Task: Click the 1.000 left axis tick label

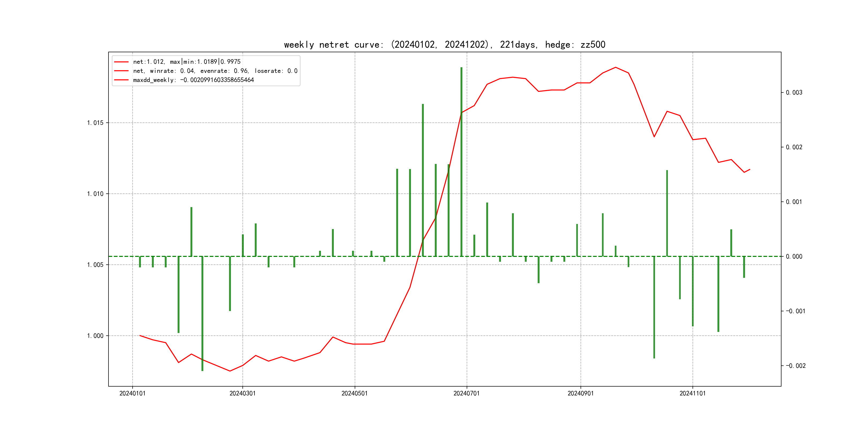Action: 95,336
